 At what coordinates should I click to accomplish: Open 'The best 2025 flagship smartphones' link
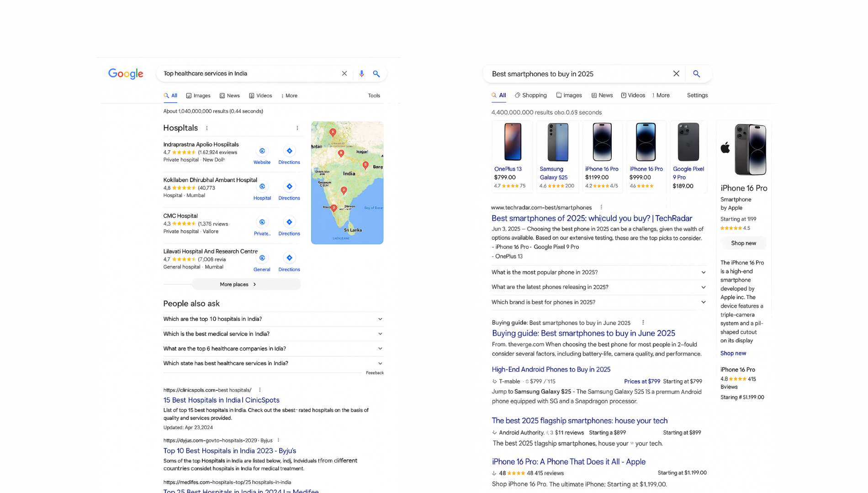click(580, 421)
